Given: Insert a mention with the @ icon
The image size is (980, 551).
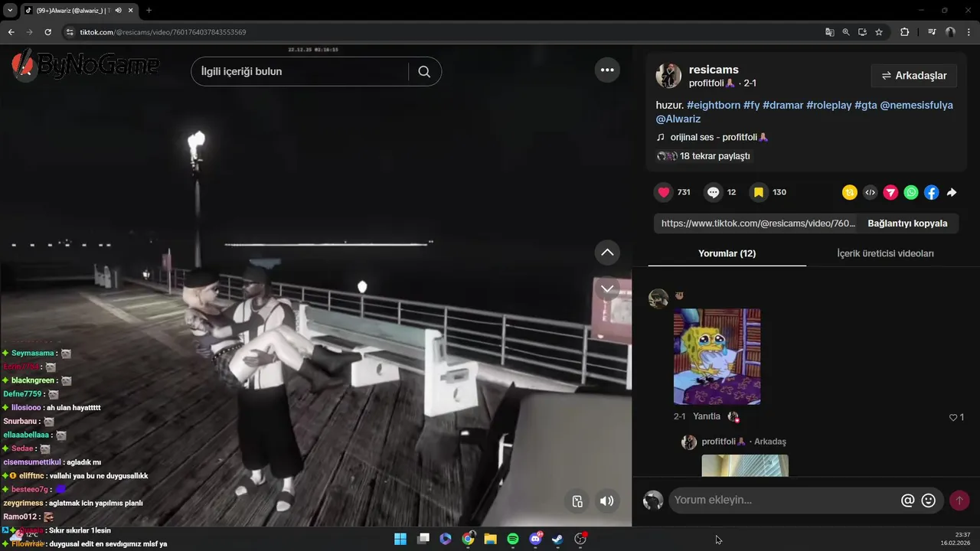Looking at the screenshot, I should (907, 500).
